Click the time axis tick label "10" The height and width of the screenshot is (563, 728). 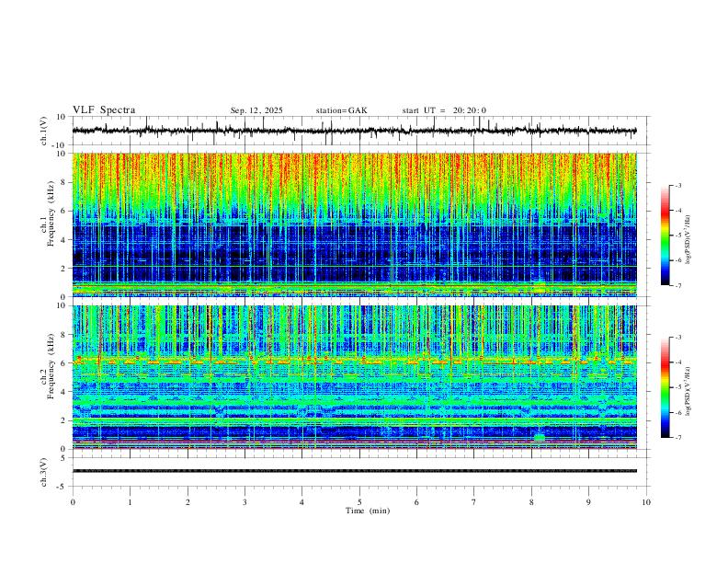click(646, 502)
